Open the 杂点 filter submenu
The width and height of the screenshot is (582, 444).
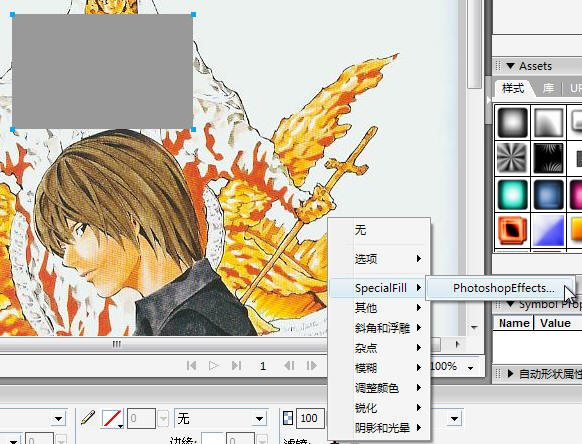tap(379, 348)
